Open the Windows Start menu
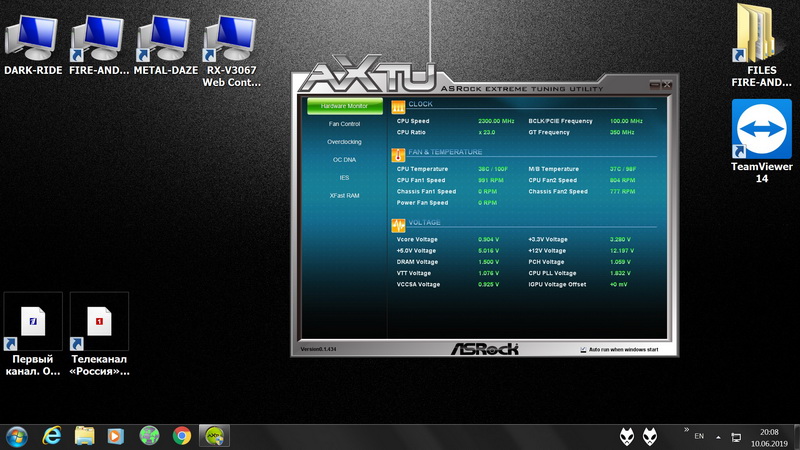The image size is (800, 450). (x=17, y=435)
